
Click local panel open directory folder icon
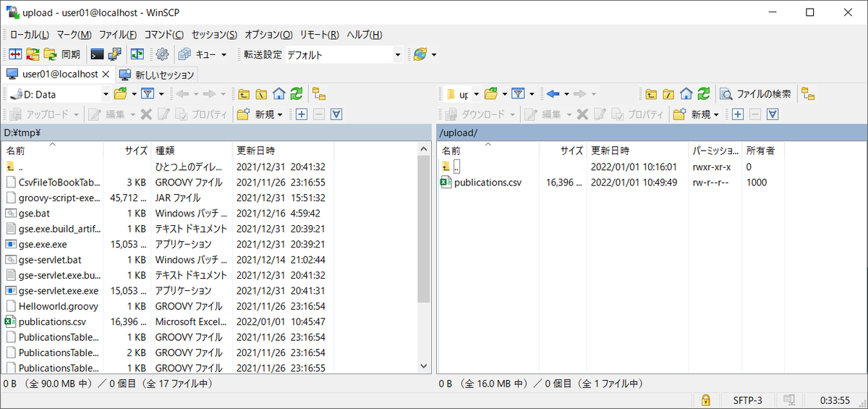pyautogui.click(x=120, y=93)
